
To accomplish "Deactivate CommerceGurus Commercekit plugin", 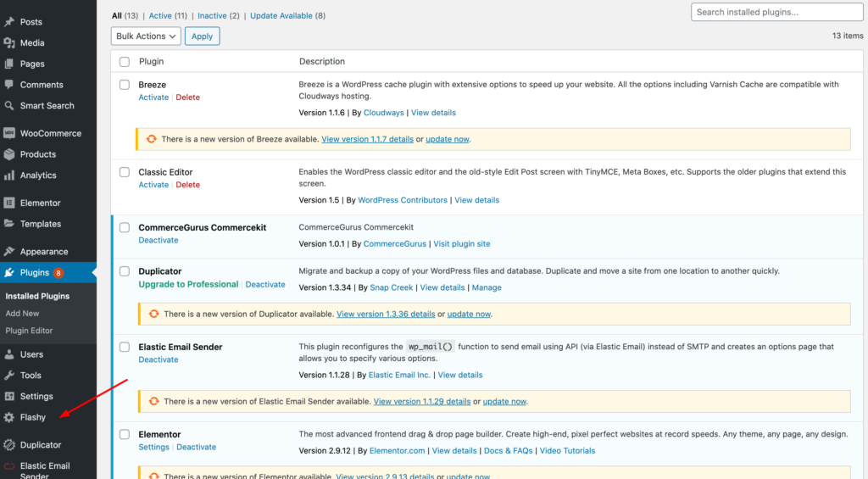I will click(159, 240).
